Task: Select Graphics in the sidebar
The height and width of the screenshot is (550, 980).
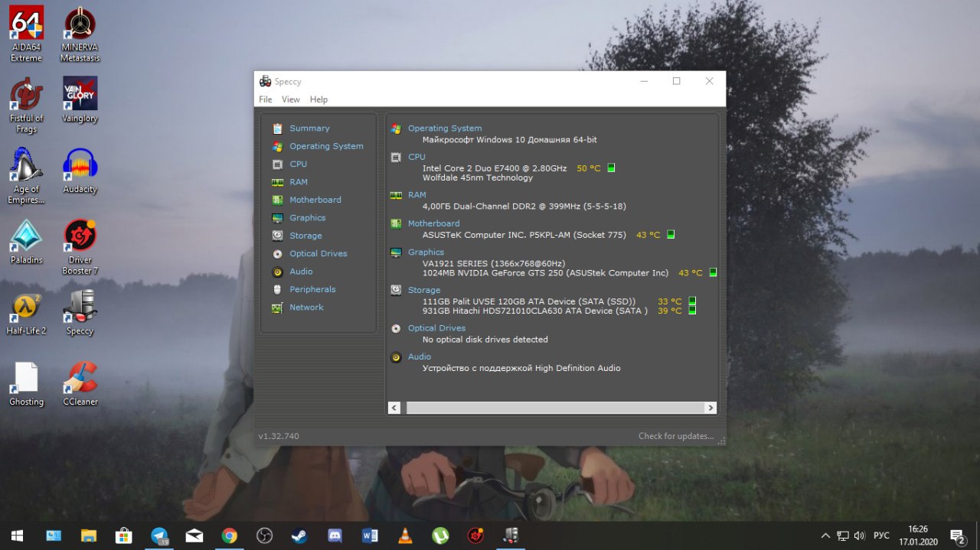Action: (x=308, y=218)
